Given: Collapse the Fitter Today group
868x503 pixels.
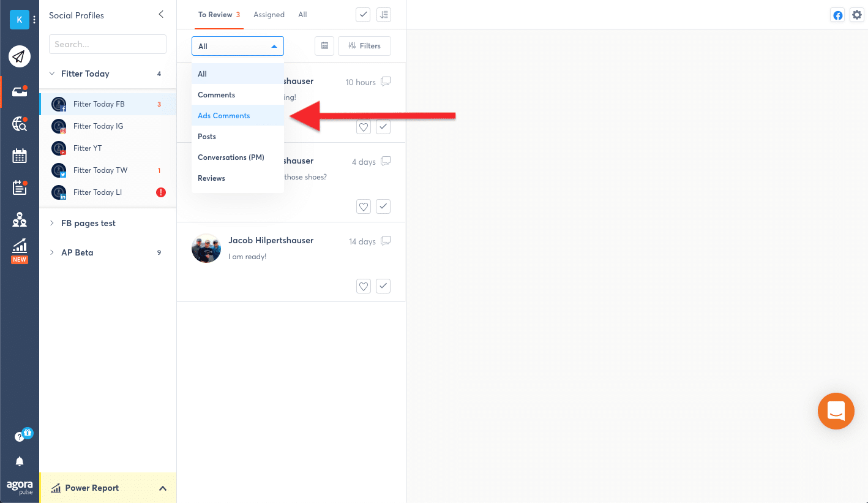Looking at the screenshot, I should click(x=52, y=74).
